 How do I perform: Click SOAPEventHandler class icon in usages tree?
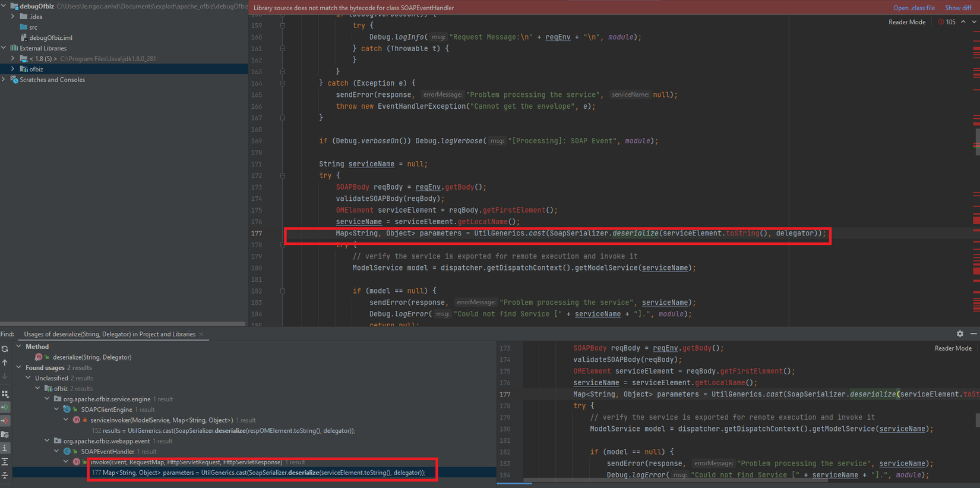pyautogui.click(x=67, y=452)
